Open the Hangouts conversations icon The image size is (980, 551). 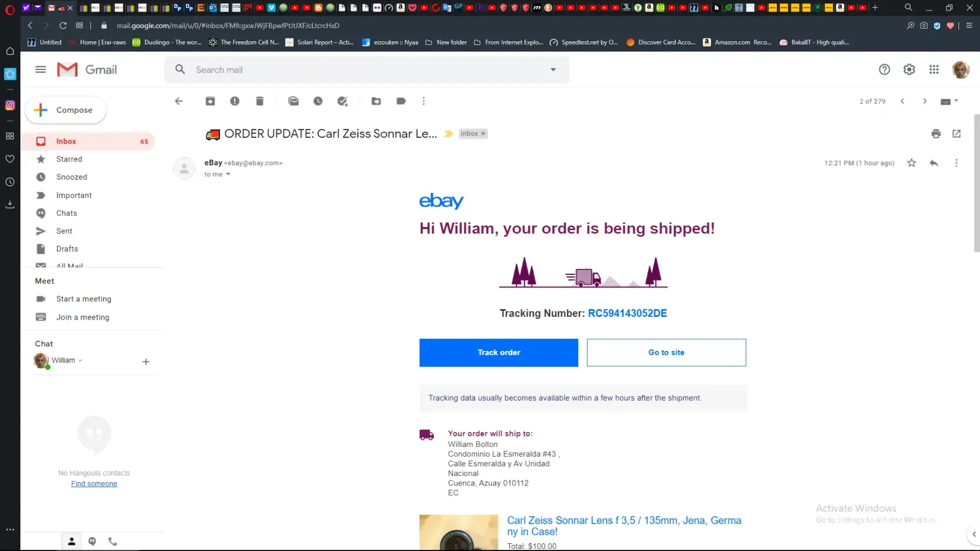point(92,541)
